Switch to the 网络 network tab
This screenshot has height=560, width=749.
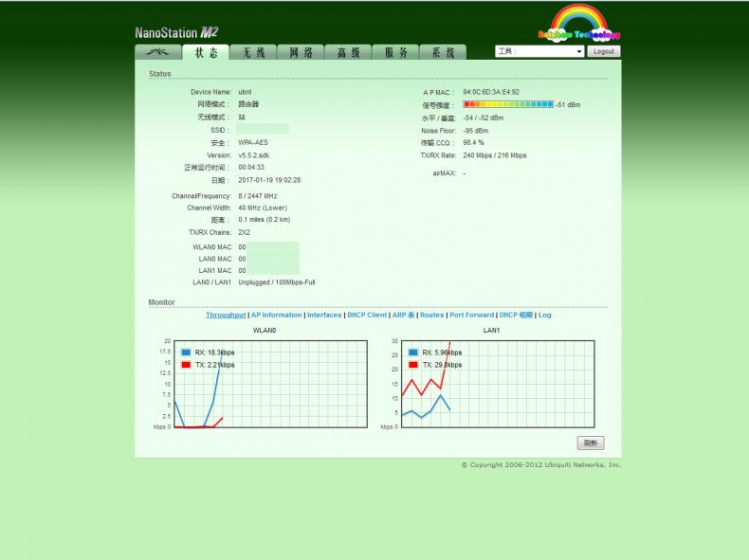[x=301, y=52]
